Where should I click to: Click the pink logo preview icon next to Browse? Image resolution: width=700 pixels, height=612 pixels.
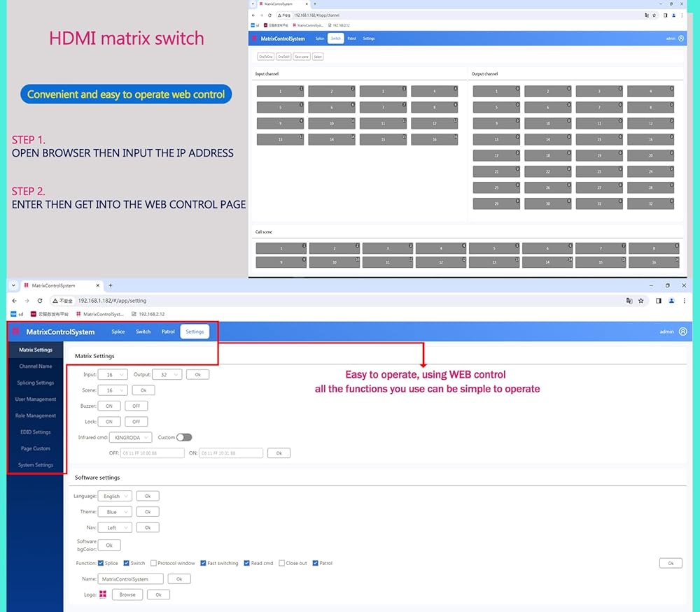click(103, 595)
